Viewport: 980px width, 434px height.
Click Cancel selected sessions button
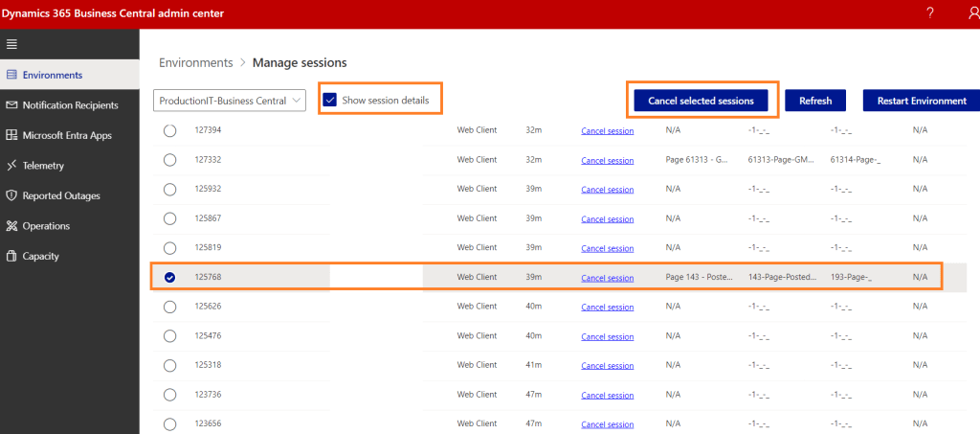pyautogui.click(x=702, y=101)
